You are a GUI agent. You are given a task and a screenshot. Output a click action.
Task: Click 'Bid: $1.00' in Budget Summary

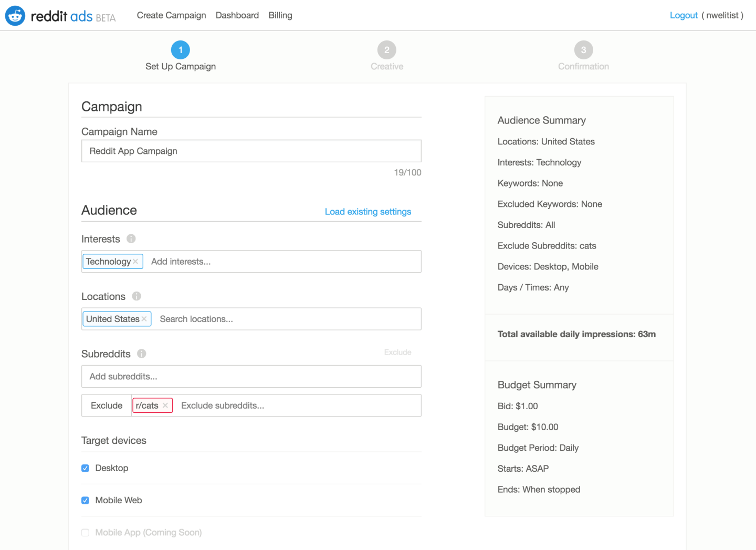518,406
